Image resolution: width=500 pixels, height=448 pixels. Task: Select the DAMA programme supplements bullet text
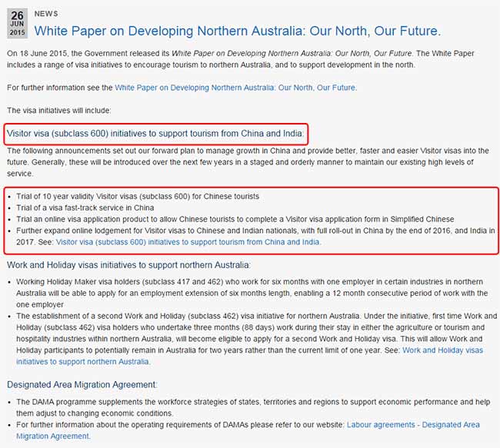253,407
